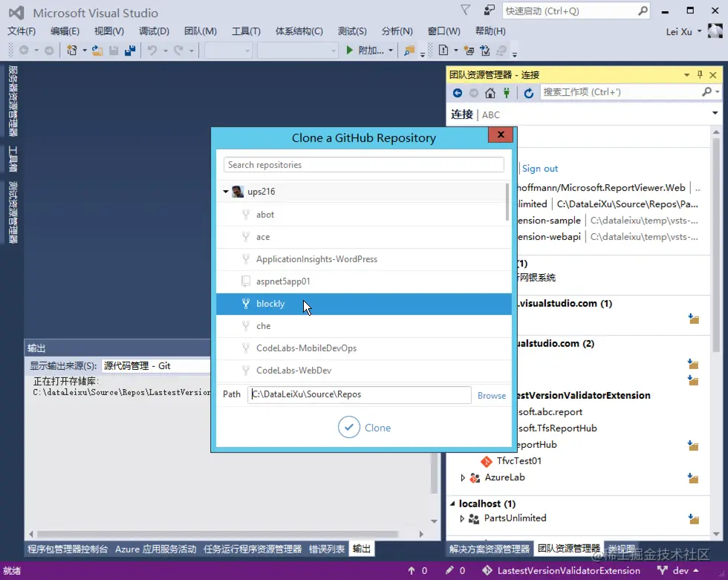Screen dimensions: 728x580
Task: Select the blockly repository
Action: click(x=363, y=304)
